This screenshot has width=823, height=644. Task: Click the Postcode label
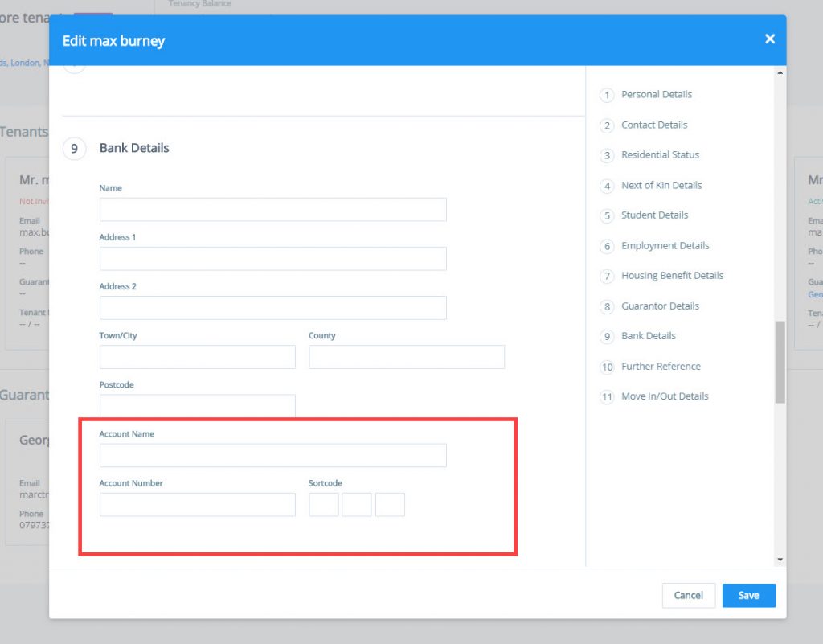[x=117, y=385]
